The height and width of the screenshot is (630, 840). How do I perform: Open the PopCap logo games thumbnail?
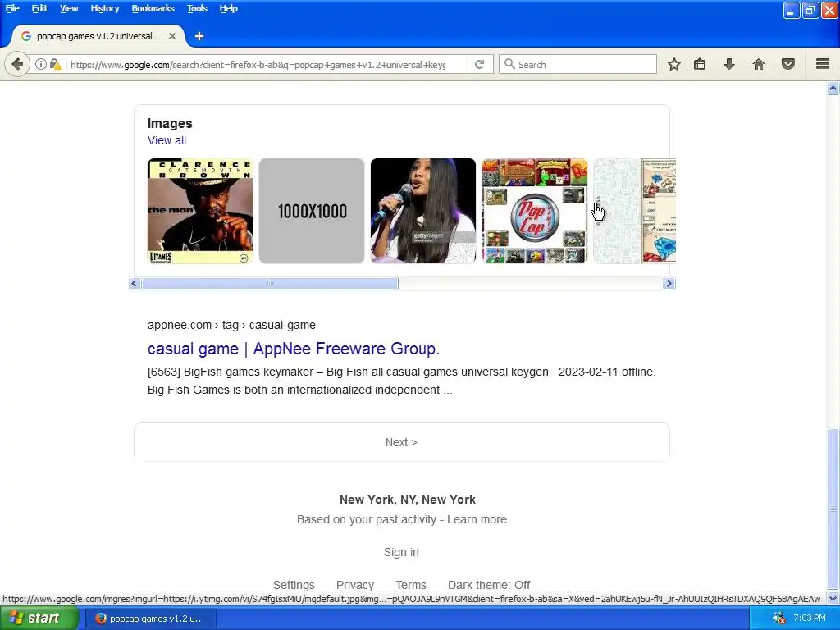(535, 211)
